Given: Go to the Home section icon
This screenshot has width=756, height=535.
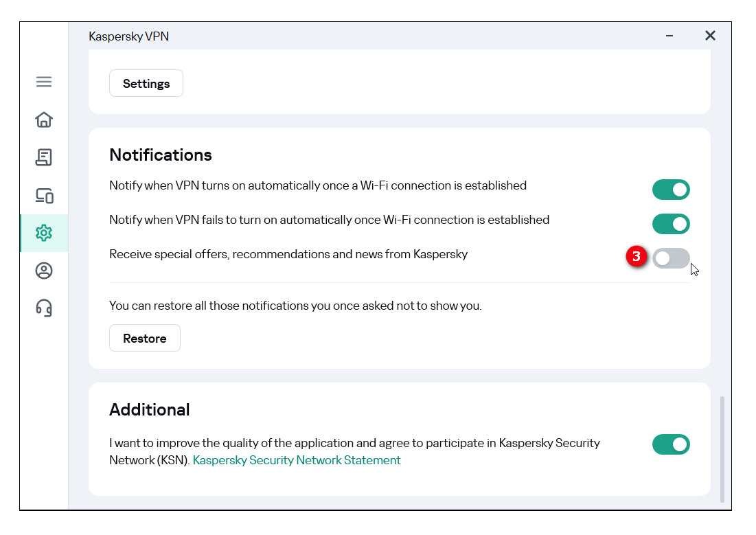Looking at the screenshot, I should click(44, 119).
